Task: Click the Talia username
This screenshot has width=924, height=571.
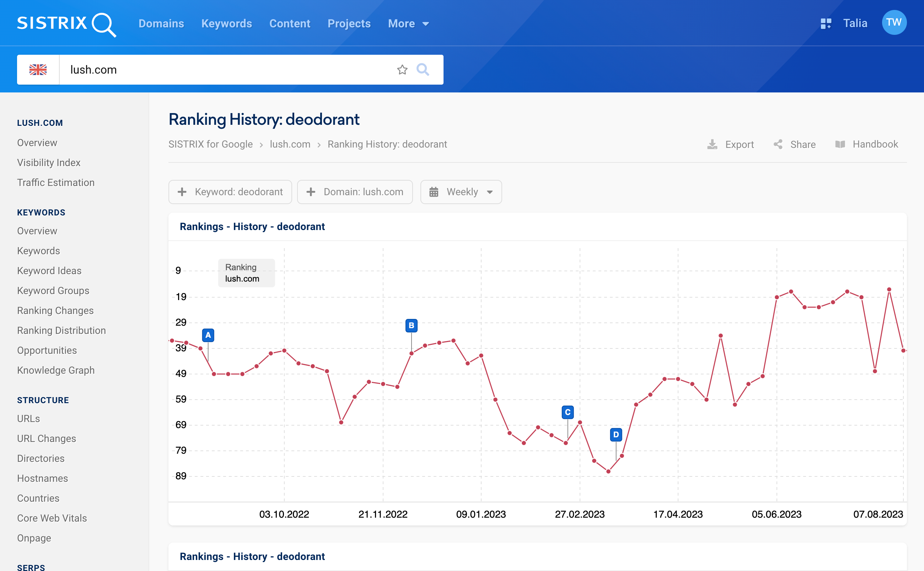Action: pos(855,23)
